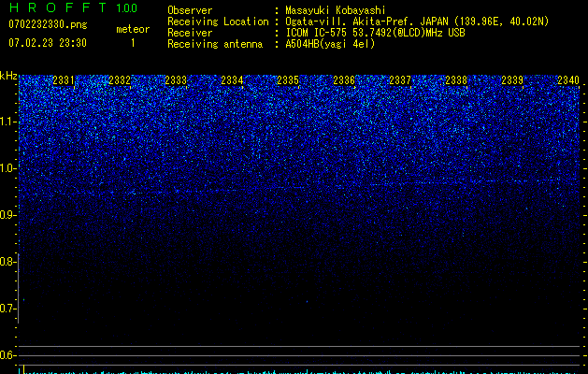
Task: Click the HROFFT title text
Action: coord(58,7)
